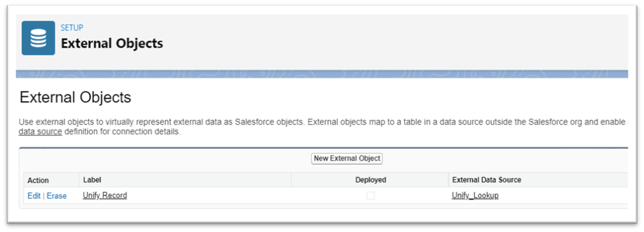Open the Unify Record label link
This screenshot has height=232, width=644.
coord(105,195)
